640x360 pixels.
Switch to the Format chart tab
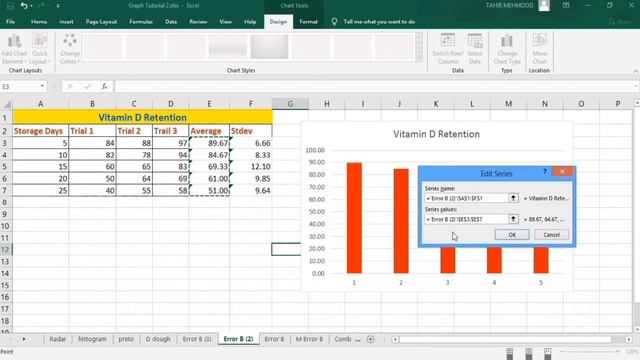[x=308, y=22]
